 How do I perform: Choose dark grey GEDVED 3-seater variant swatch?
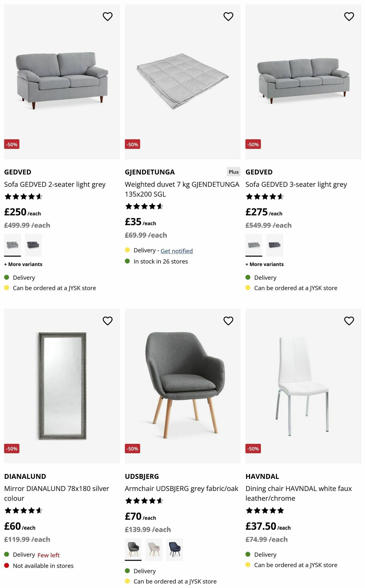[274, 245]
